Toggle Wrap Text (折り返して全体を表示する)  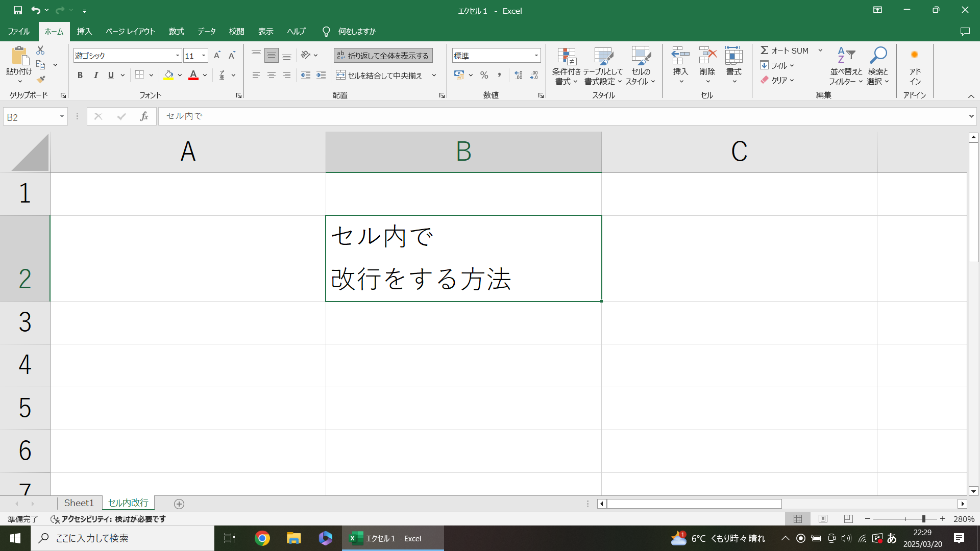pos(383,55)
